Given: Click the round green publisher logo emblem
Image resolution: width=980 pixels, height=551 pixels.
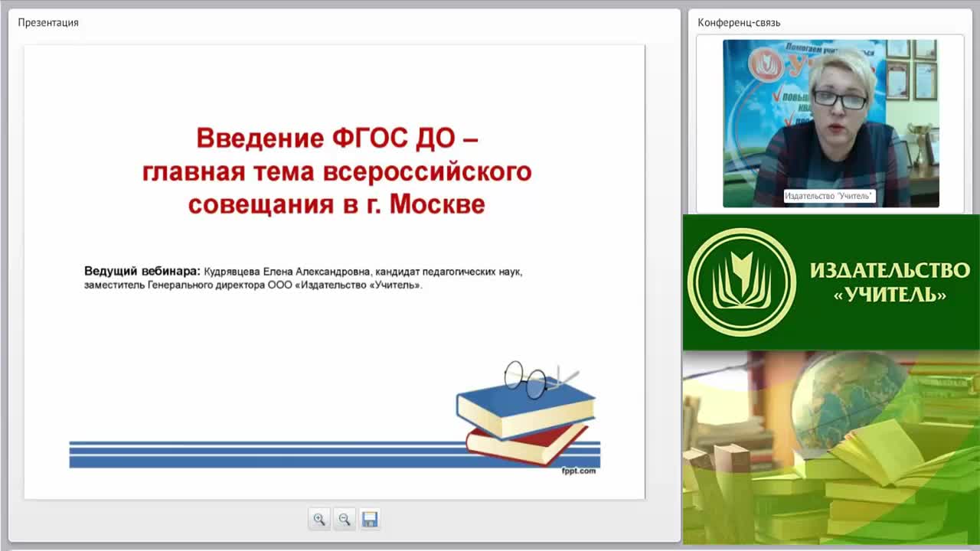Looking at the screenshot, I should click(741, 282).
